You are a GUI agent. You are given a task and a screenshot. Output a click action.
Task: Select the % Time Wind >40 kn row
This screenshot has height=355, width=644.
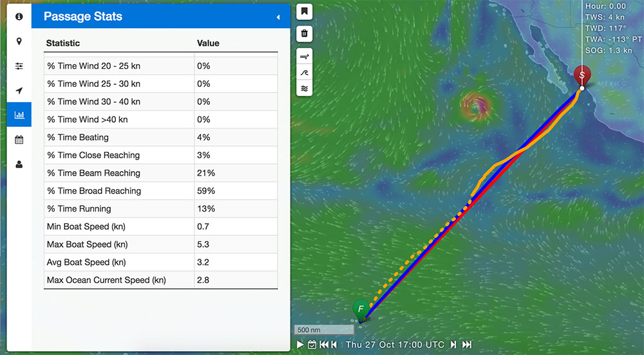pos(160,119)
